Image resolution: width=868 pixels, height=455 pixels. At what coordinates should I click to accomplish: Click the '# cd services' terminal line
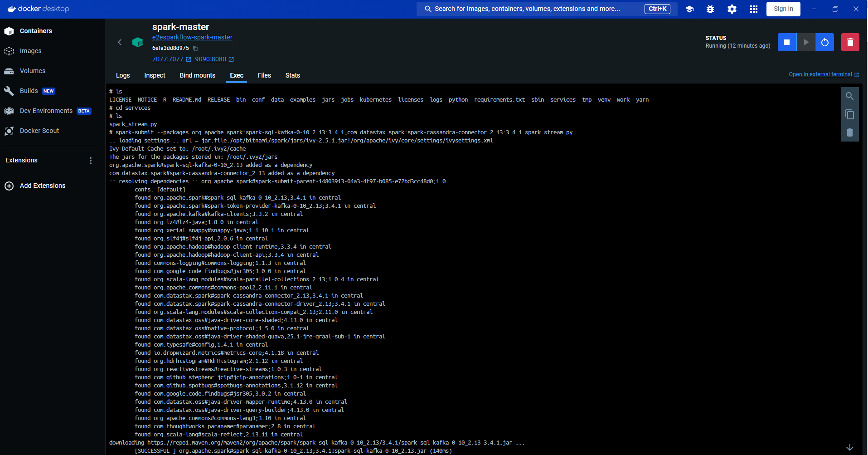click(x=130, y=108)
